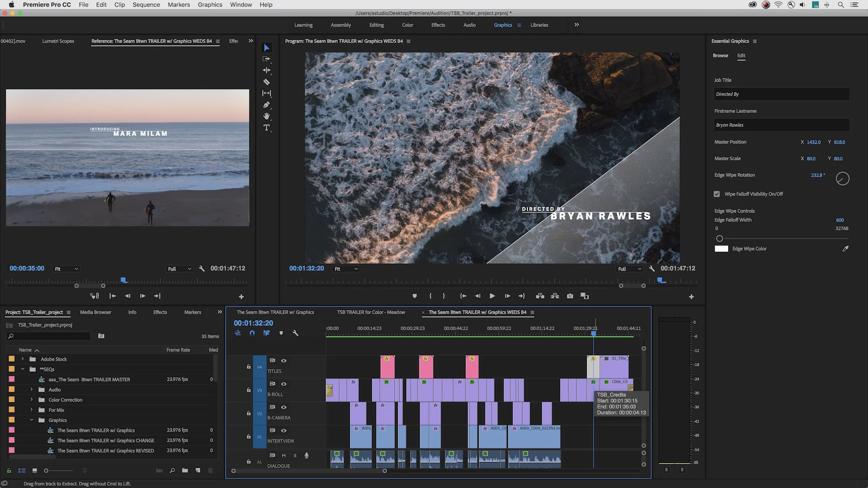The height and width of the screenshot is (488, 868).
Task: Open timeline wrench display settings
Action: [295, 333]
